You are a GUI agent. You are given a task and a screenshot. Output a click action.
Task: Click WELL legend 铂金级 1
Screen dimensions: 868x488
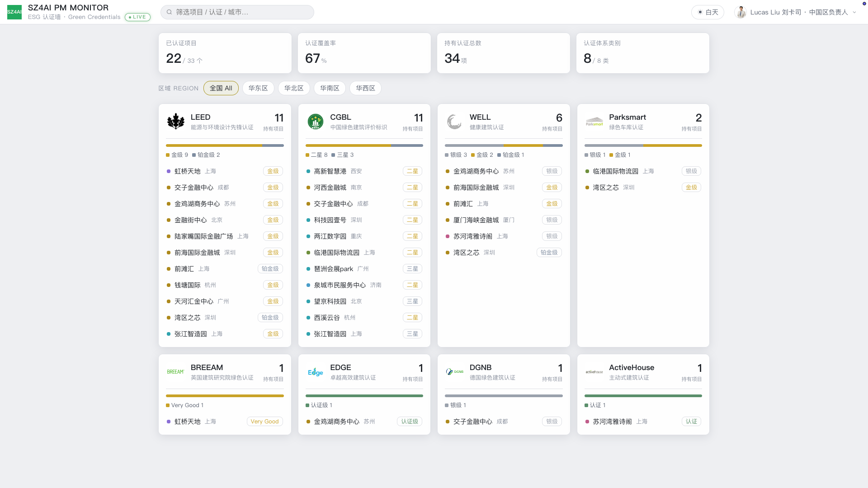pyautogui.click(x=511, y=155)
